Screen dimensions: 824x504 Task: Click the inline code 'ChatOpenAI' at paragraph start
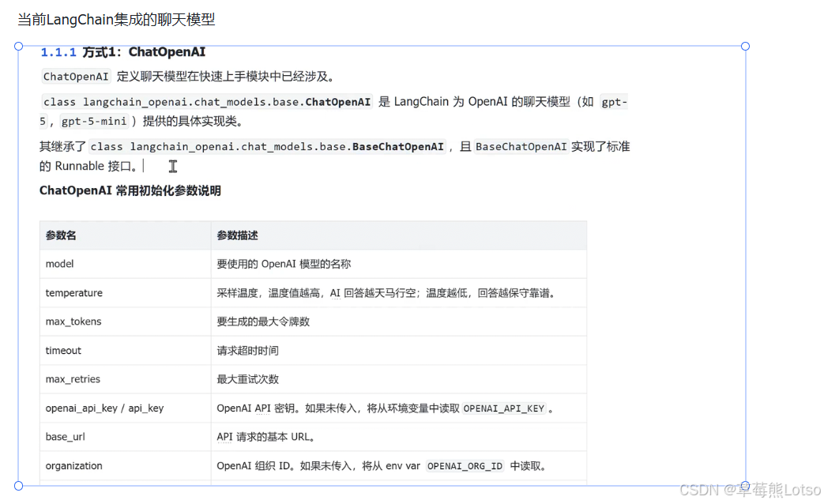76,77
